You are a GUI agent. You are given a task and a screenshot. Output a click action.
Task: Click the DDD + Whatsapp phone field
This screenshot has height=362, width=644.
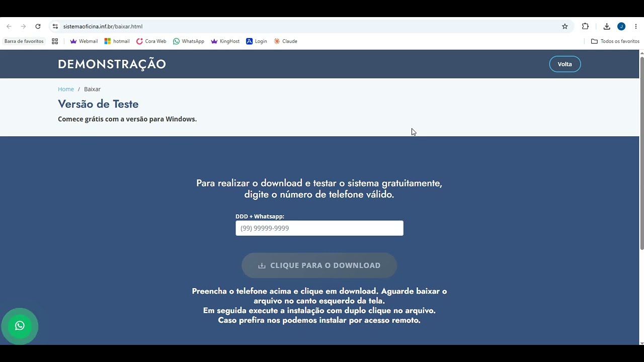319,228
